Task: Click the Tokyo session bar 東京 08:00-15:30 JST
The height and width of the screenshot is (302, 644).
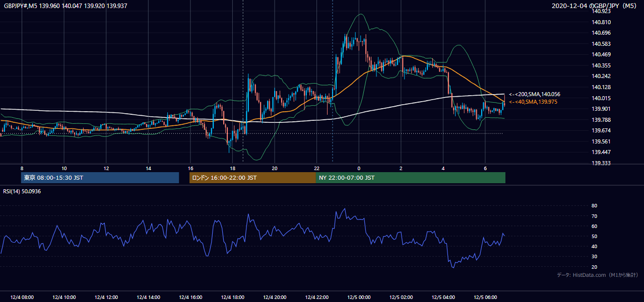Action: [x=100, y=178]
